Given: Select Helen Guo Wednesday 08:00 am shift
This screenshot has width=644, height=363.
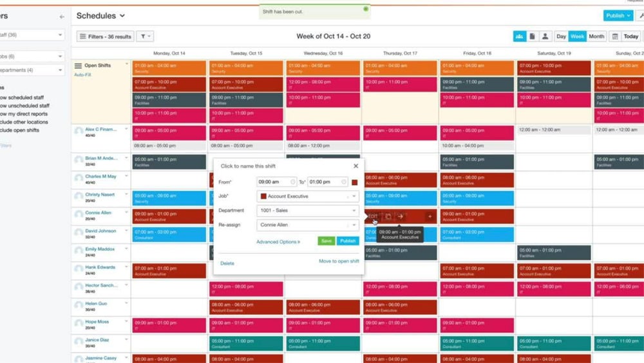Looking at the screenshot, I should [323, 307].
